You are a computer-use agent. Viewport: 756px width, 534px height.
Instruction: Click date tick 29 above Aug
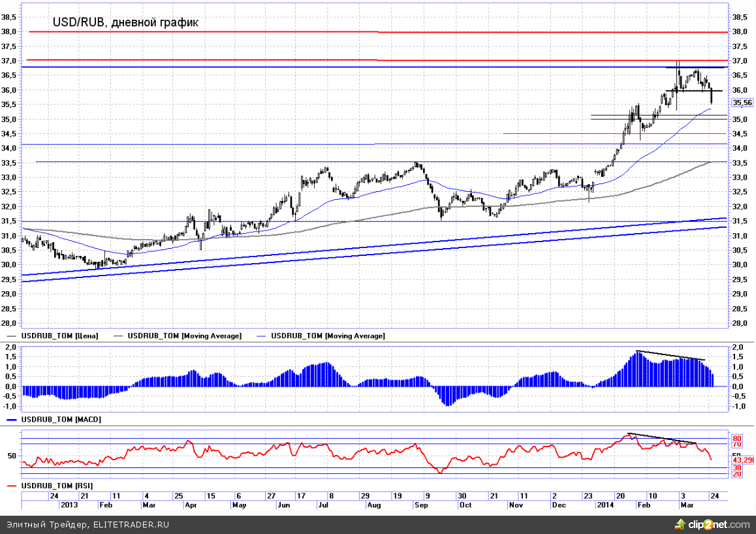point(365,495)
